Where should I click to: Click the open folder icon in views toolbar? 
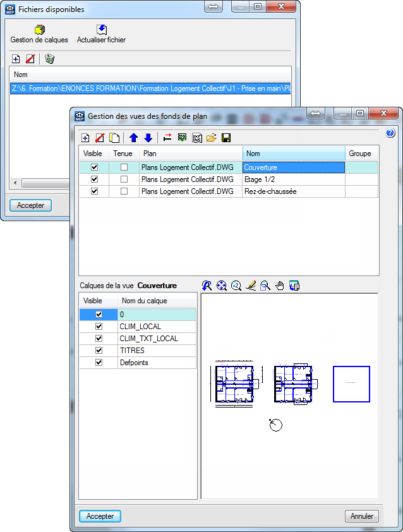point(212,138)
